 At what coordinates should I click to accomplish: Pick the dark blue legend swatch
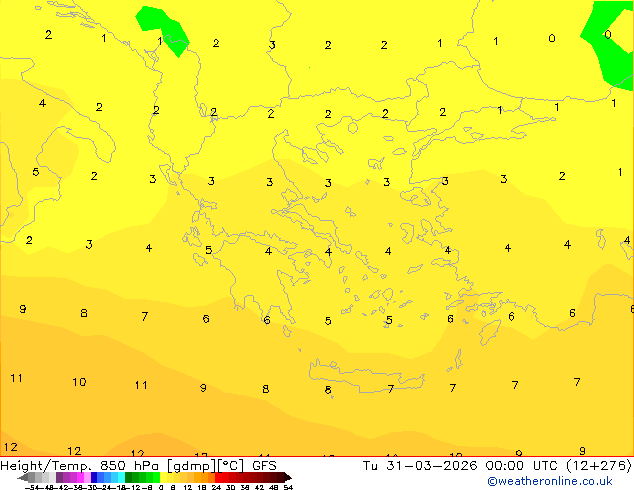pyautogui.click(x=94, y=477)
